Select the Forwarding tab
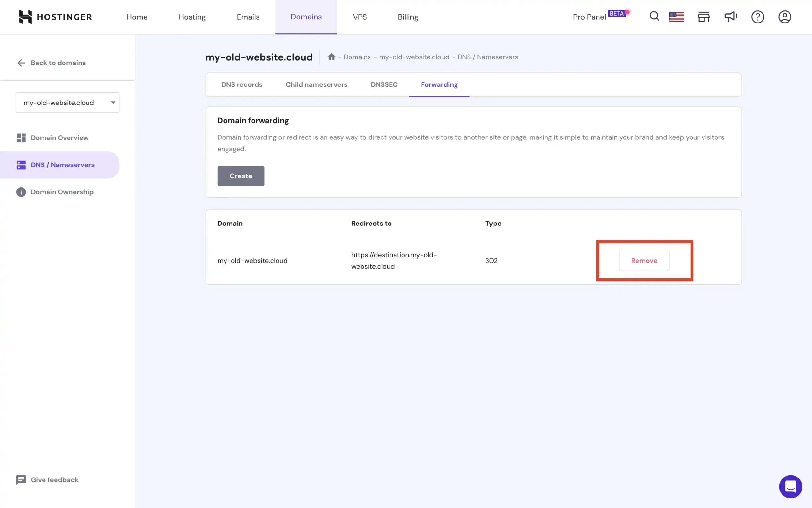 pyautogui.click(x=439, y=85)
